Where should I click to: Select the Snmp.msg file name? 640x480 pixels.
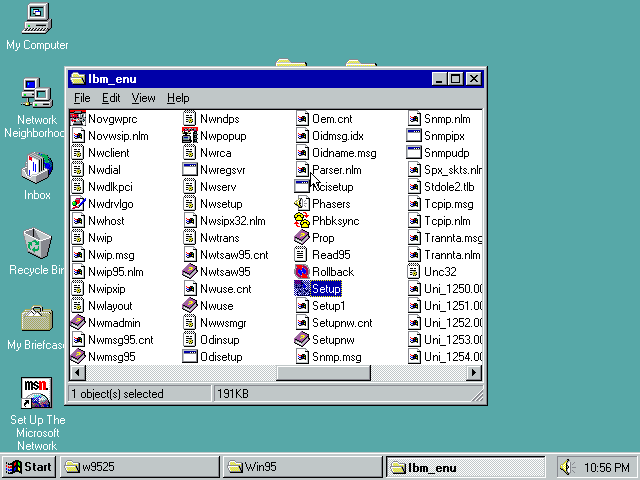coord(337,357)
